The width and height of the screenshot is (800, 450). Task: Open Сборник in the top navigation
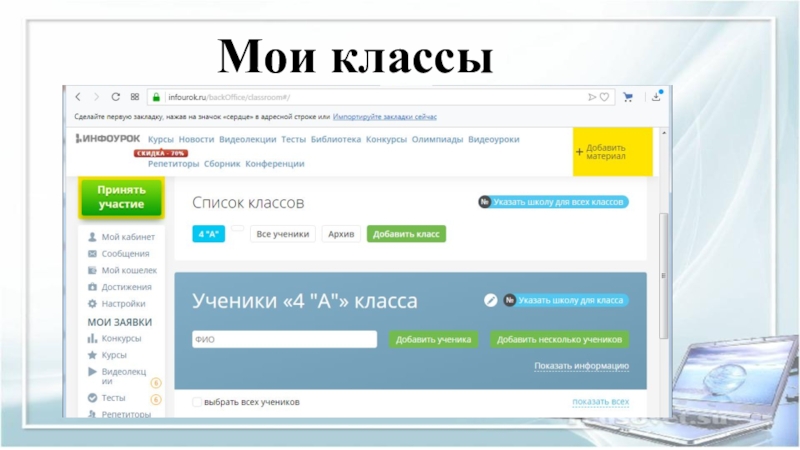point(222,164)
